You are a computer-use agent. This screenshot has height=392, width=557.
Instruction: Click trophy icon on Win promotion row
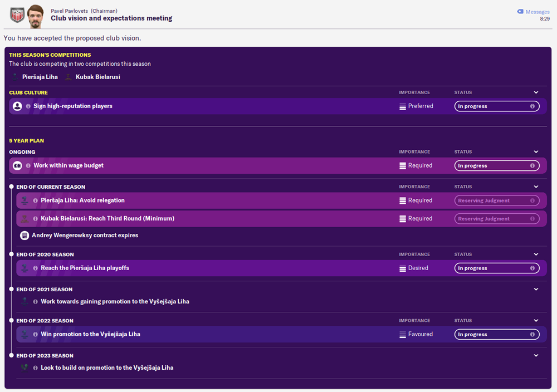point(25,334)
